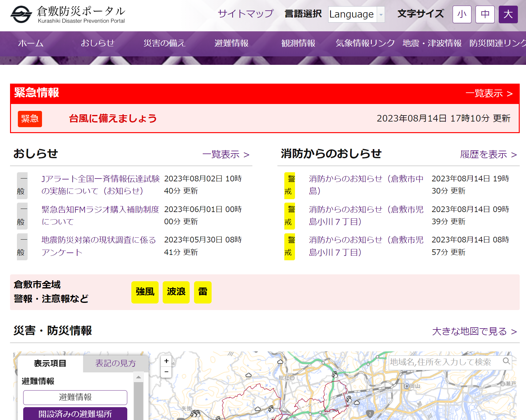Screen dimensions: 526x420
Task: Zoom in on the map with plus button
Action: coord(166,361)
